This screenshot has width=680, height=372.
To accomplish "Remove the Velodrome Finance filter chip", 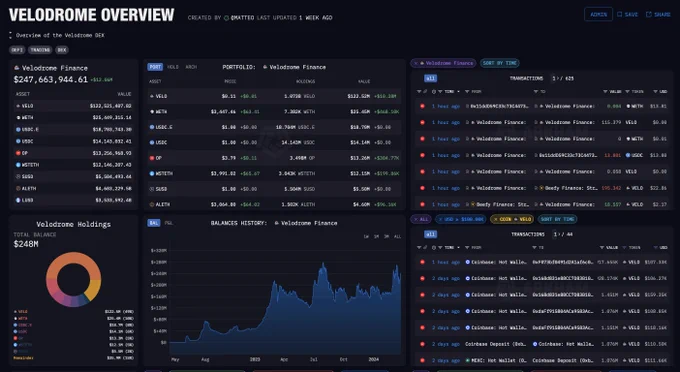I will click(416, 63).
